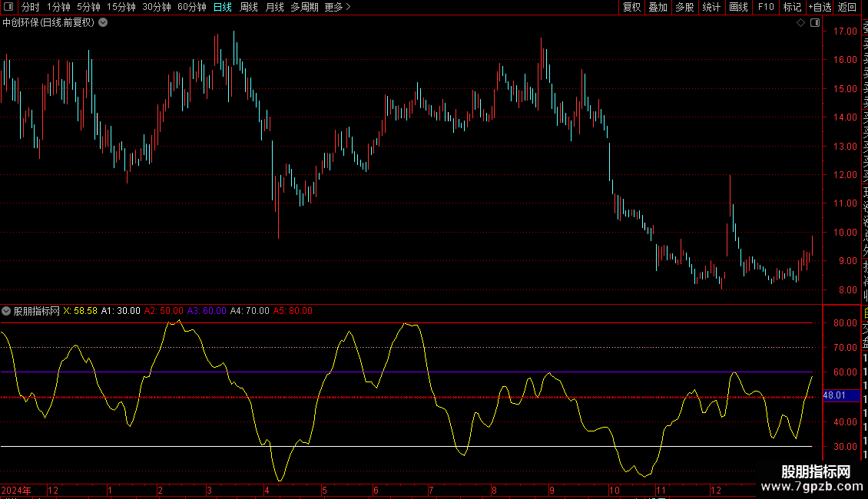Click the 标记 mark button
This screenshot has height=499, width=868.
[792, 7]
